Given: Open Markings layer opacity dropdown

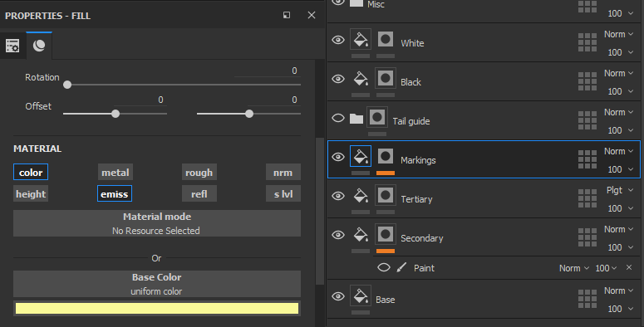Looking at the screenshot, I should (x=621, y=169).
